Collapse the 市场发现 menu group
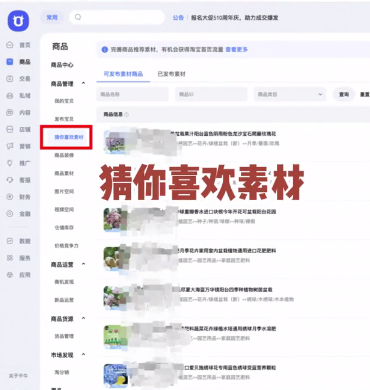The height and width of the screenshot is (390, 370). (83, 355)
